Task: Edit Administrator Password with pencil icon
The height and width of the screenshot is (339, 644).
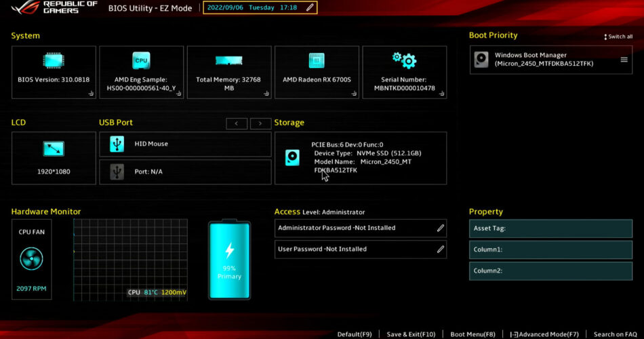Action: [440, 228]
